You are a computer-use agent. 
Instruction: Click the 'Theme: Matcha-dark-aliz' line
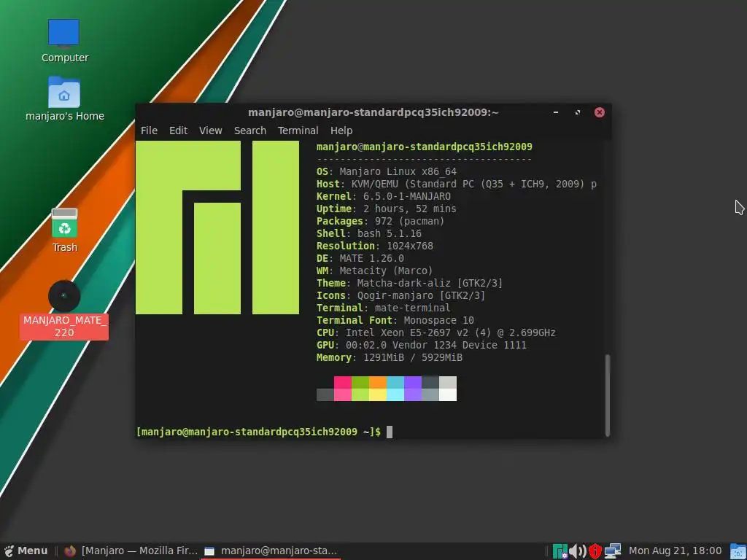point(410,283)
